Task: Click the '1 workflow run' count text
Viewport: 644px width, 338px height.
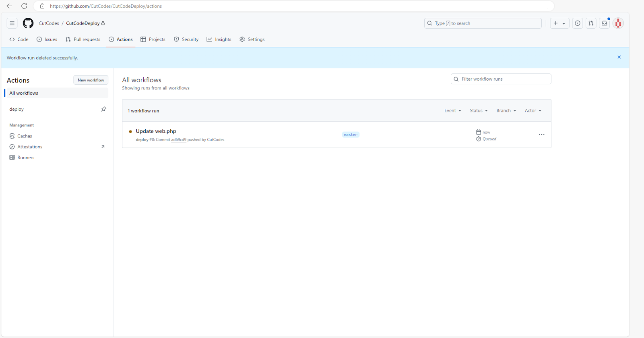Action: [143, 111]
